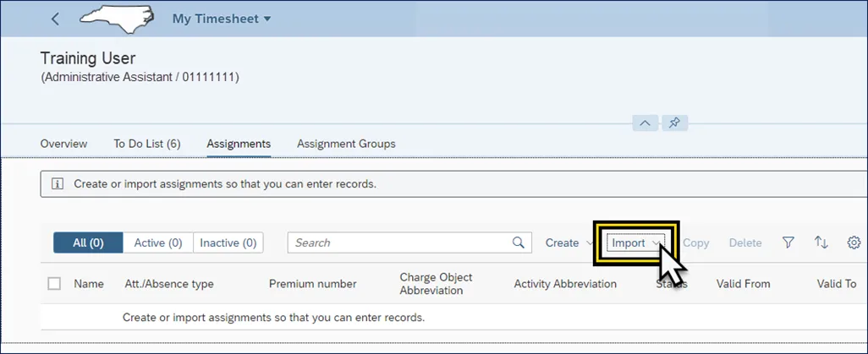Click the filter funnel icon

pyautogui.click(x=788, y=243)
